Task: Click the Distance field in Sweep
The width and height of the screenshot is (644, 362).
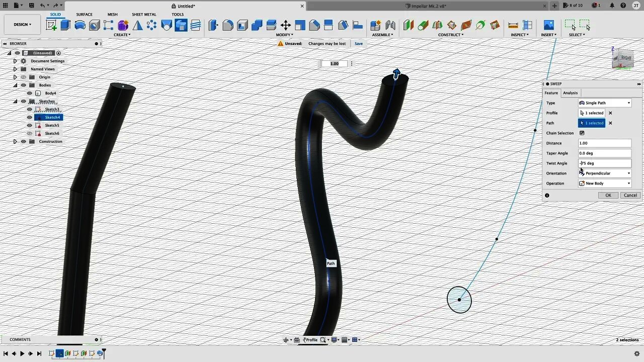Action: pyautogui.click(x=605, y=143)
